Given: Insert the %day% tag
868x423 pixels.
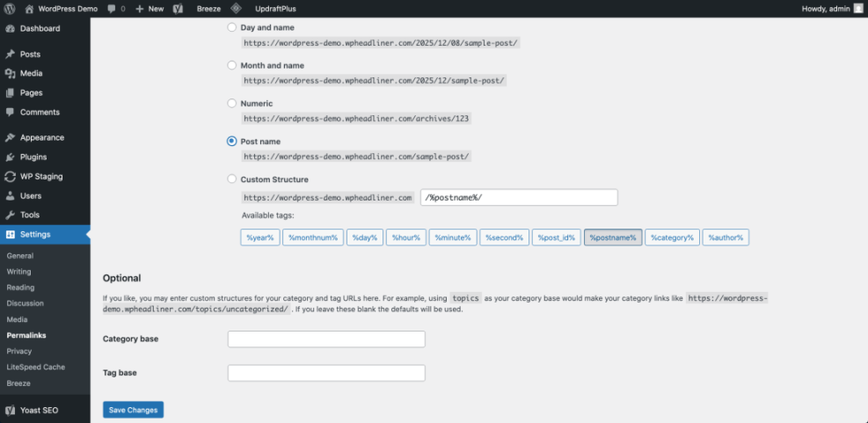Looking at the screenshot, I should click(x=365, y=237).
